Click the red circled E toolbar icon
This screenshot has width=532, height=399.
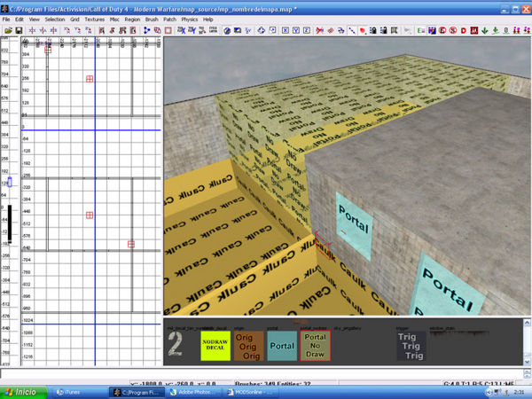[442, 30]
